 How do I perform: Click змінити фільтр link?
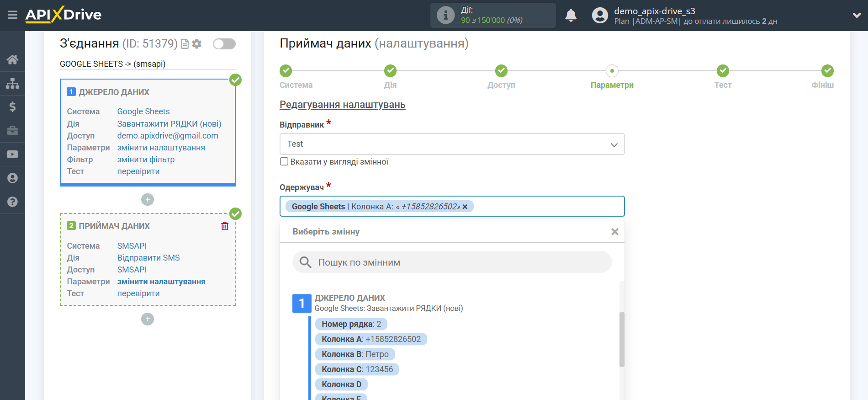pos(146,160)
